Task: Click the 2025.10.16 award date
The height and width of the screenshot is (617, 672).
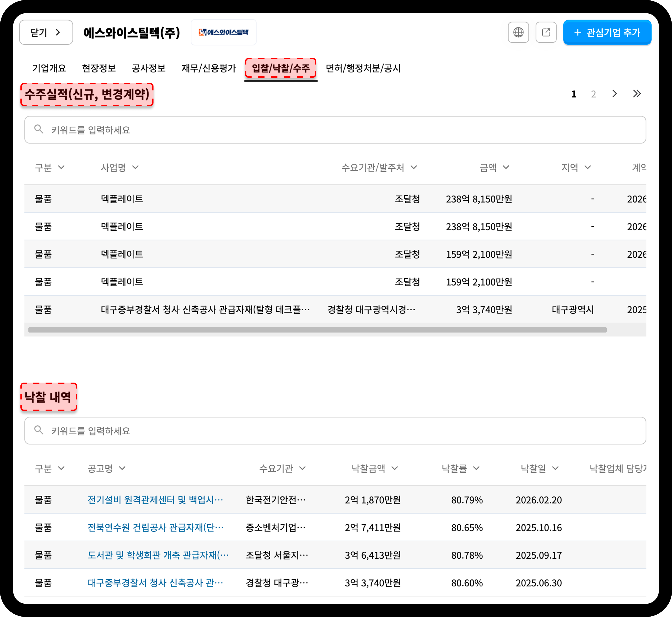Action: point(539,527)
